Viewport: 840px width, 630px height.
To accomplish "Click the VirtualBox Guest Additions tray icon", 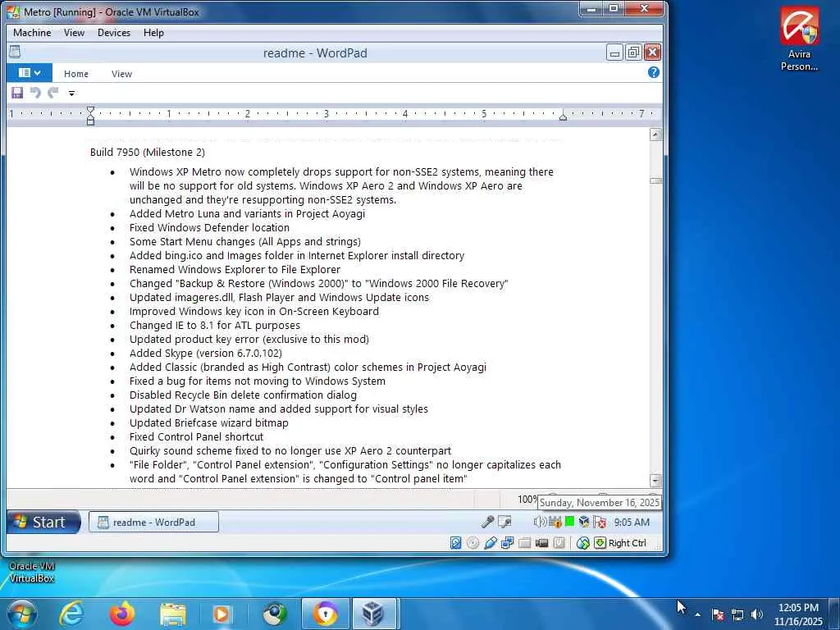I will pyautogui.click(x=584, y=522).
